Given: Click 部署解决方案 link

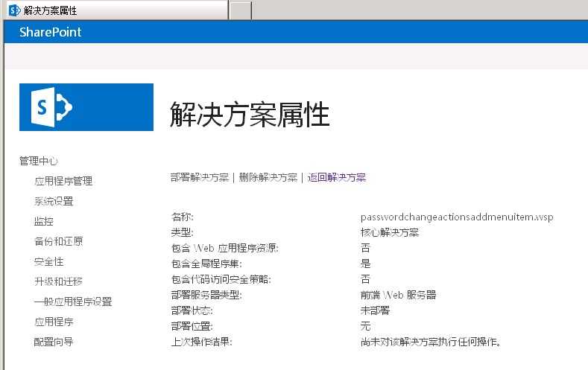Looking at the screenshot, I should click(200, 177).
